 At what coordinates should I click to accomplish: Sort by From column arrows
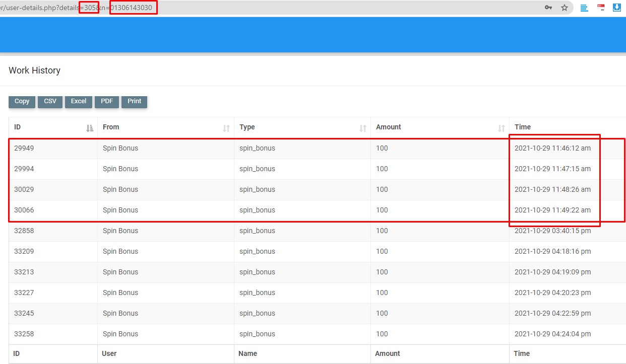(226, 128)
